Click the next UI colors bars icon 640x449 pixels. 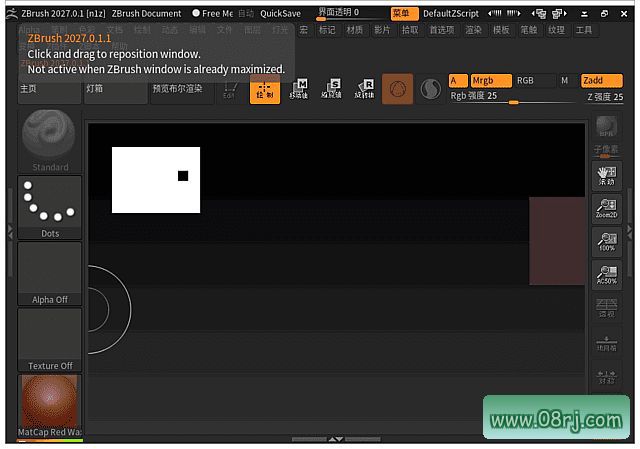tap(513, 13)
